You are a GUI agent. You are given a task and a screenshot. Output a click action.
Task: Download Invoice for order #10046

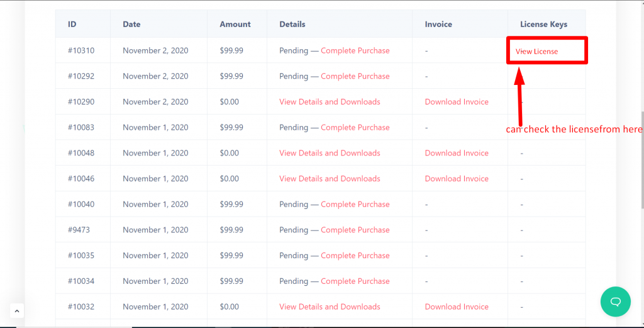(457, 179)
